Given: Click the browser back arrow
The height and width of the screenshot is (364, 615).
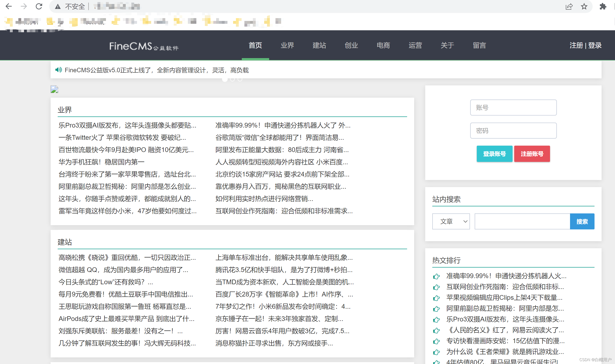Looking at the screenshot, I should (x=8, y=6).
